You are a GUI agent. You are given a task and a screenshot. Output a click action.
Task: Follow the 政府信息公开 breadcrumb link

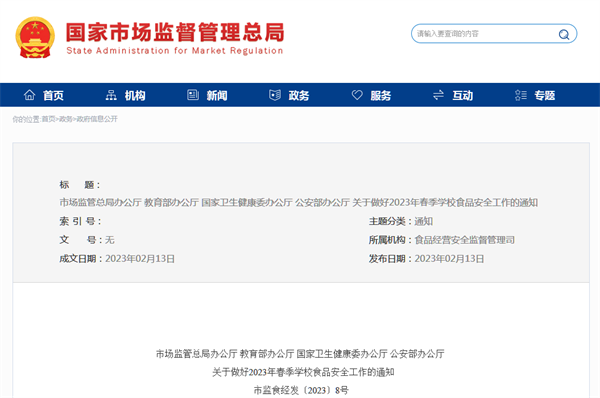point(97,119)
